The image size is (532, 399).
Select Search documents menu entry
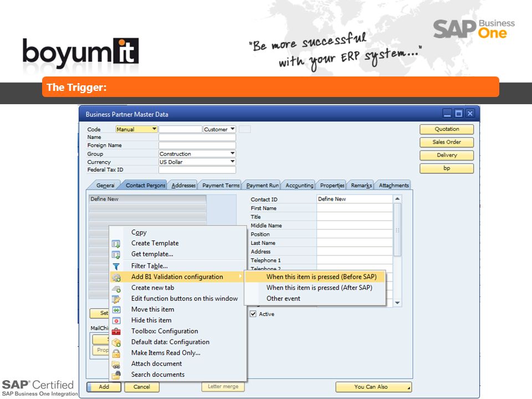(x=158, y=375)
